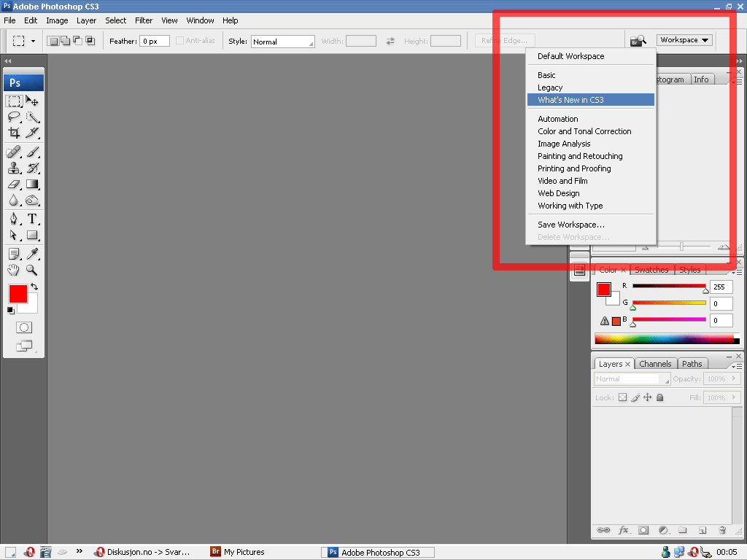
Task: Choose What's New in CS3 workspace
Action: click(x=591, y=99)
